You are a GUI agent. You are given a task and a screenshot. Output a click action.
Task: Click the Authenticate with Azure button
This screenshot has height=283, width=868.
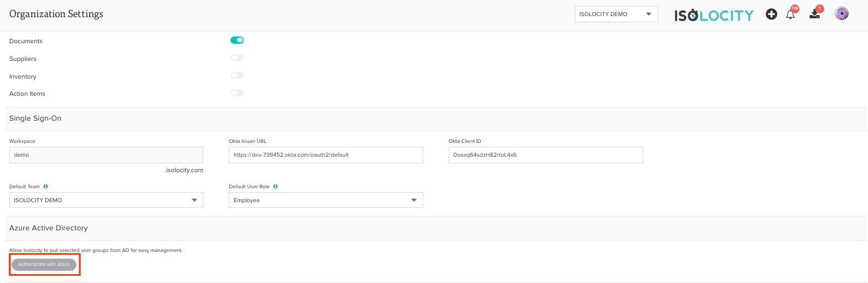[44, 264]
